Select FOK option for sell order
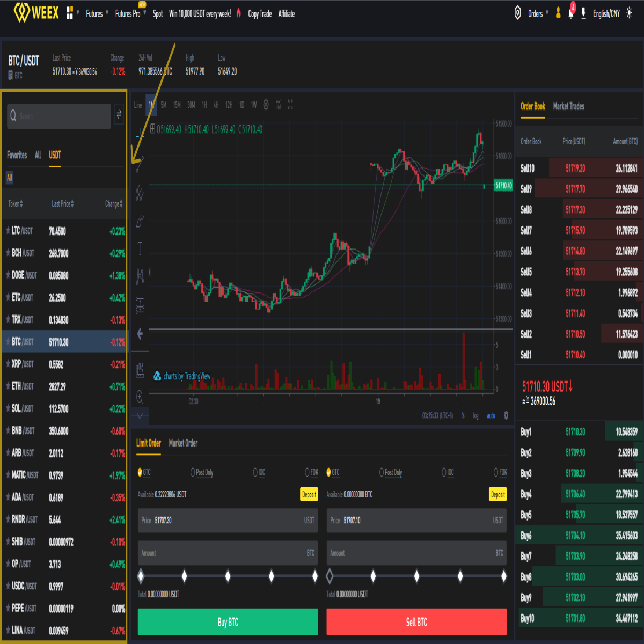 coord(500,472)
